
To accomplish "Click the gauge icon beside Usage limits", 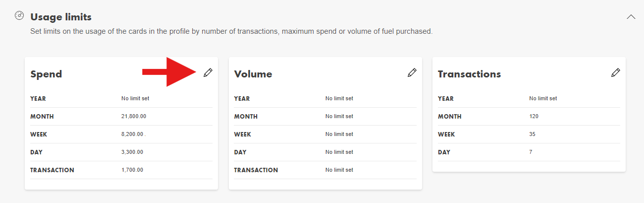I will pyautogui.click(x=19, y=16).
